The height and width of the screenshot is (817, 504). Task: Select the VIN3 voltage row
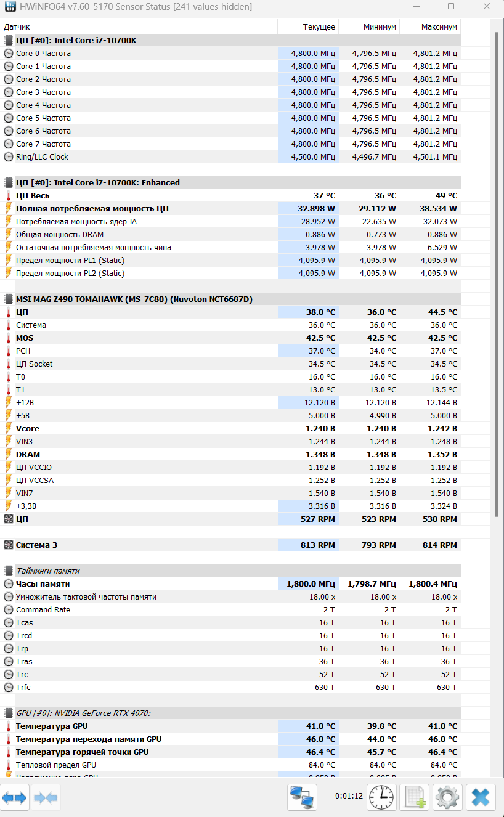[x=230, y=442]
